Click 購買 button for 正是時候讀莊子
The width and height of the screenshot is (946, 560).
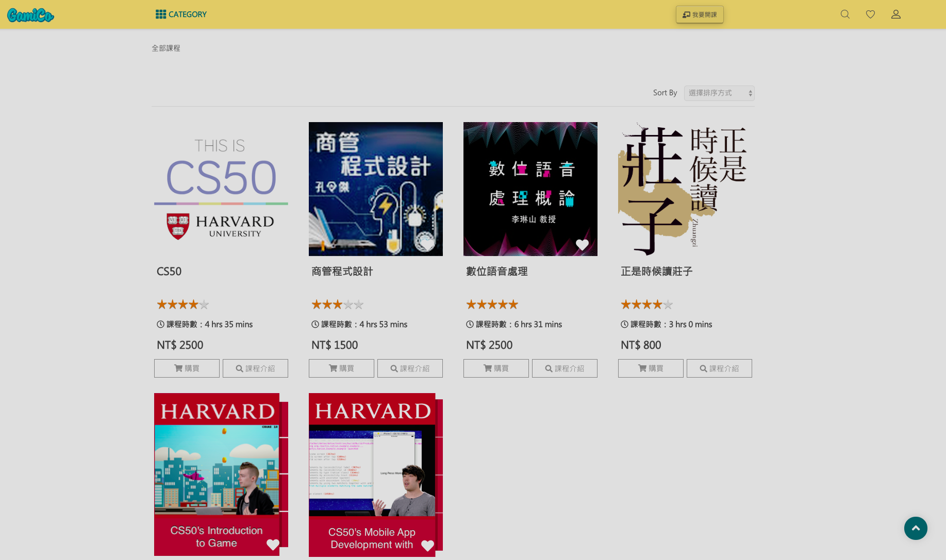(x=651, y=368)
